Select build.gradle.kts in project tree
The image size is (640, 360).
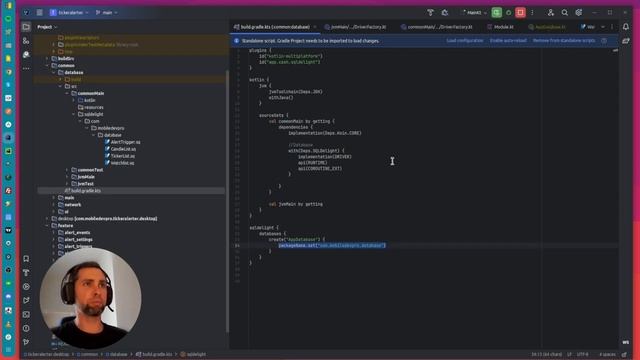click(x=83, y=191)
